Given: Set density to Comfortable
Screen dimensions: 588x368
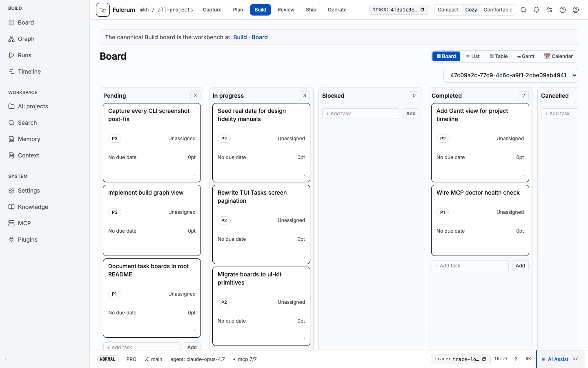Looking at the screenshot, I should pos(498,10).
